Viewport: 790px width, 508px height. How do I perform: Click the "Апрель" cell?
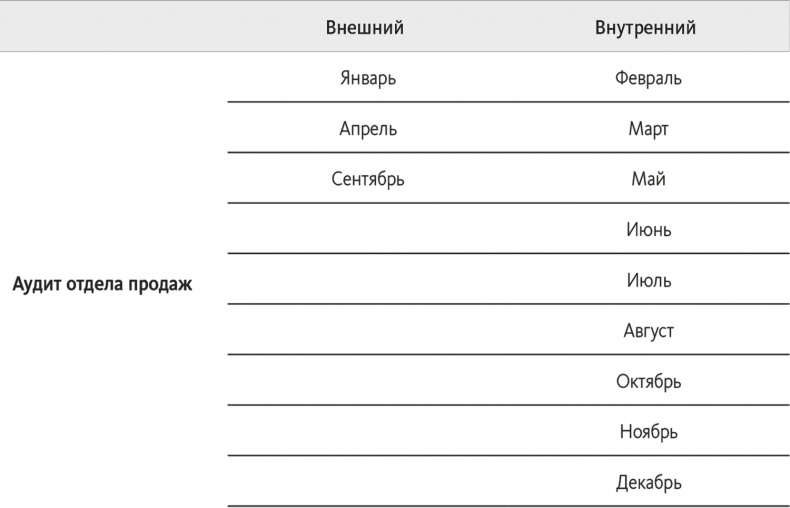368,129
